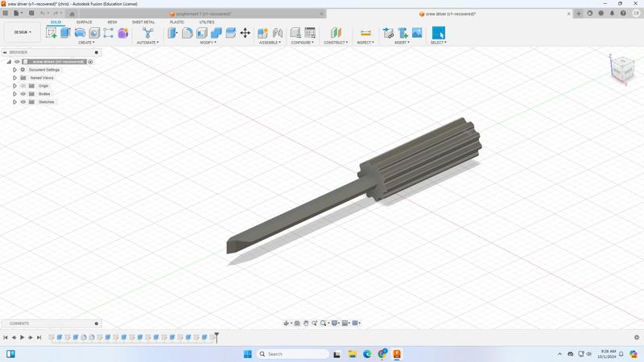Select the Press Pull tool
This screenshot has width=644, height=362.
click(172, 33)
